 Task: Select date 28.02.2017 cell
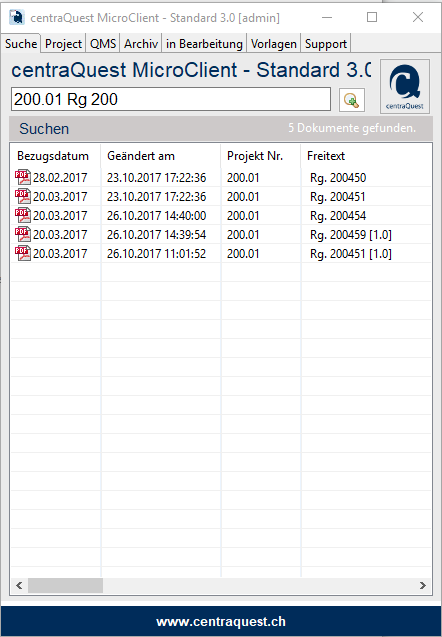tap(60, 178)
